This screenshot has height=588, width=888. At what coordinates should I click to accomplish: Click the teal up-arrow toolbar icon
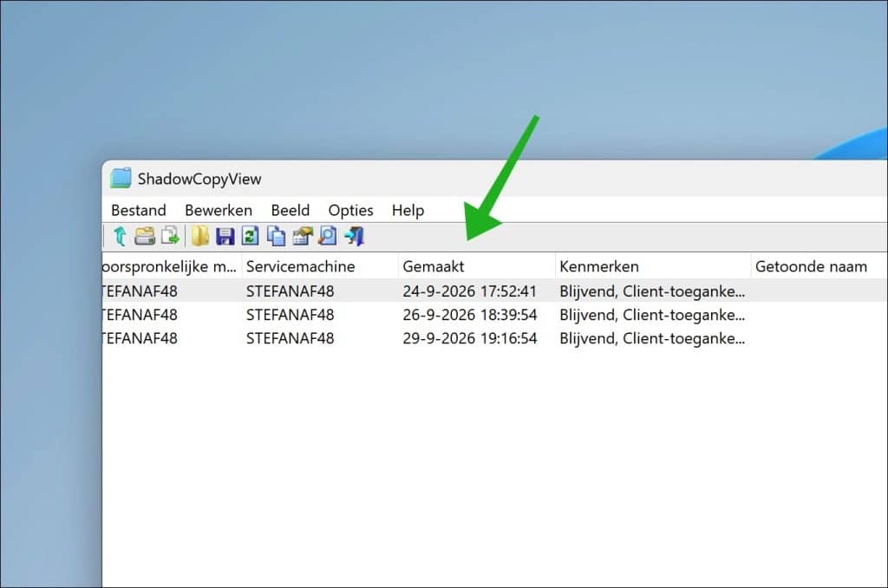tap(120, 236)
